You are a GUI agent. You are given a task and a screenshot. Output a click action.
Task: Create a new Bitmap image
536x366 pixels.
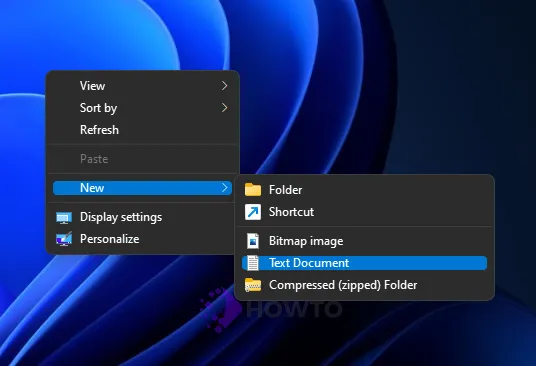point(364,241)
